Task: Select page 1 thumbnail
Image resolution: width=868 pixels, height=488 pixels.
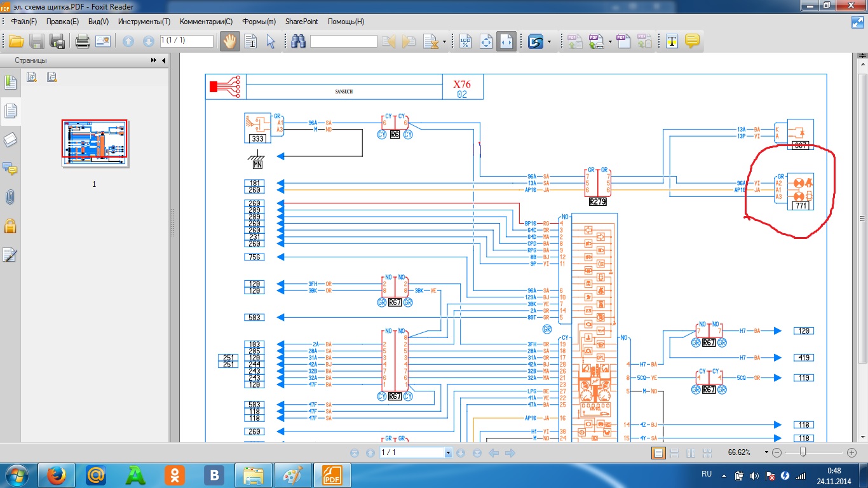Action: point(95,142)
